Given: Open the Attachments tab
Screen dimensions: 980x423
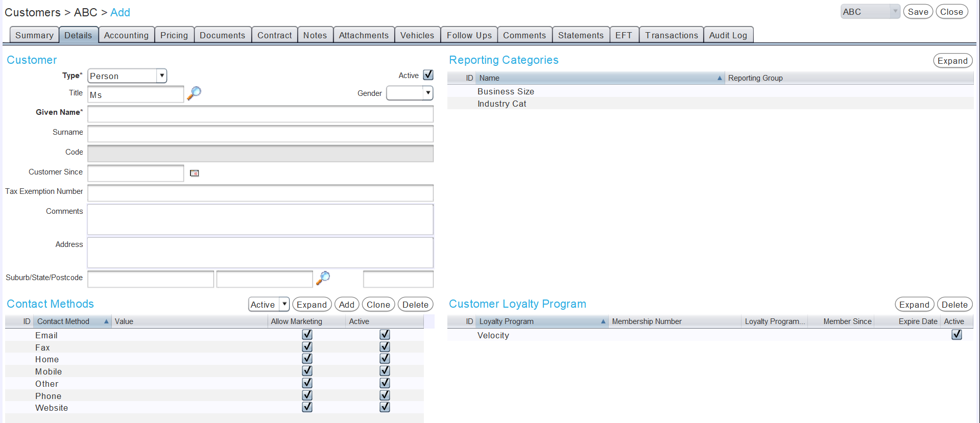Looking at the screenshot, I should (364, 35).
